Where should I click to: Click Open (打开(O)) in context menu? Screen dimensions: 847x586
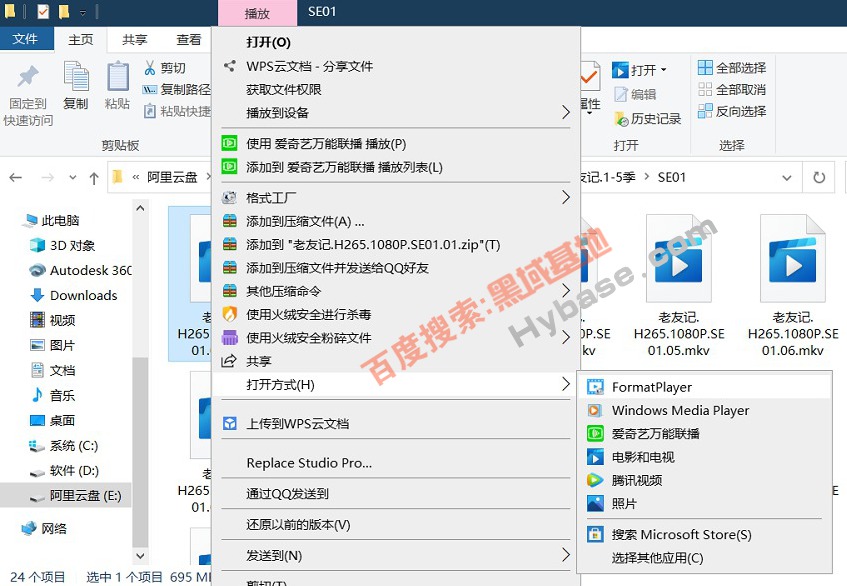click(x=395, y=42)
